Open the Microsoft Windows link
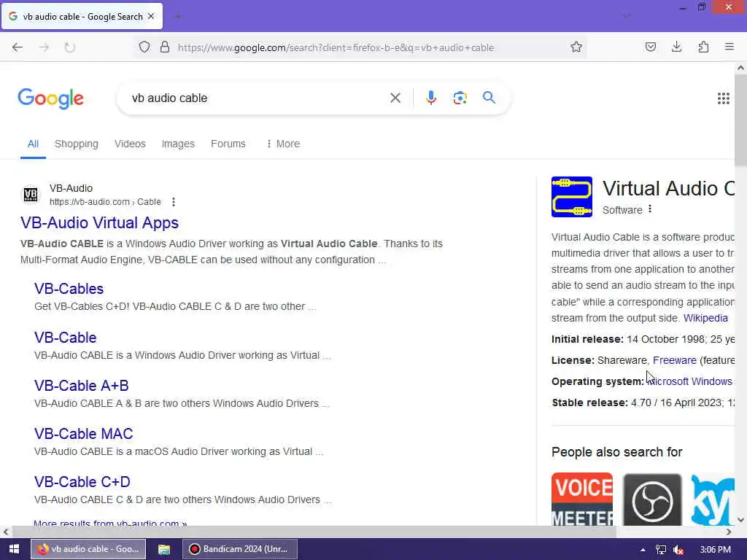 [x=689, y=381]
